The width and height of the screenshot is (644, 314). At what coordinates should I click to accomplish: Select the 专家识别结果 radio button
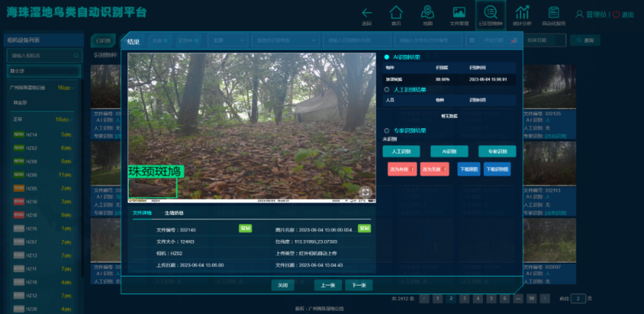coord(386,131)
